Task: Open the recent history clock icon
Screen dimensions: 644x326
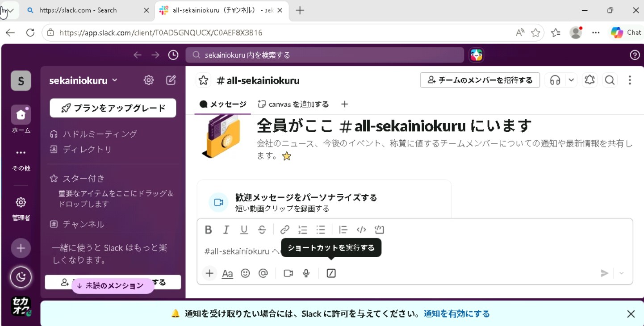Action: click(173, 55)
